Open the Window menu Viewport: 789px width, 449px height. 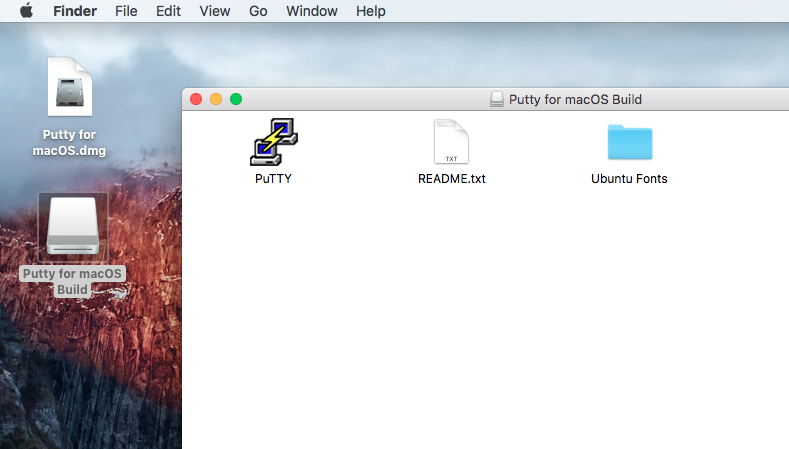(311, 11)
